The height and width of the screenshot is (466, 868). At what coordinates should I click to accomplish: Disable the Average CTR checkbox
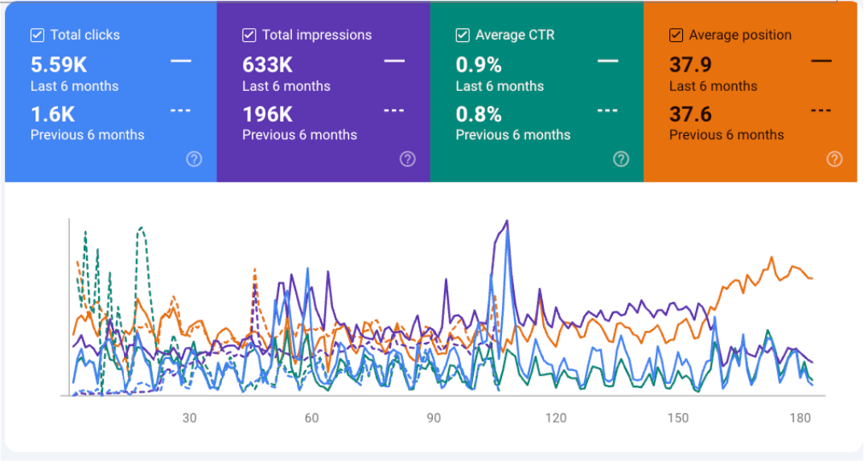463,35
